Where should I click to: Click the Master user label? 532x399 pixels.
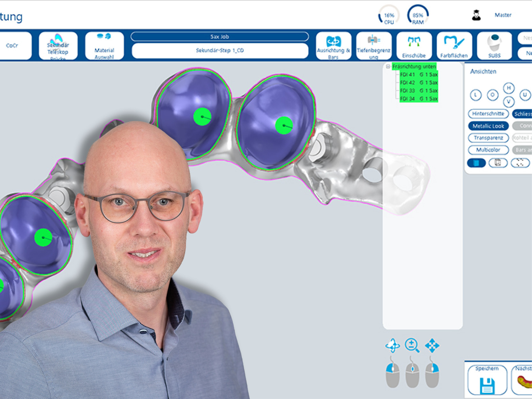click(503, 15)
